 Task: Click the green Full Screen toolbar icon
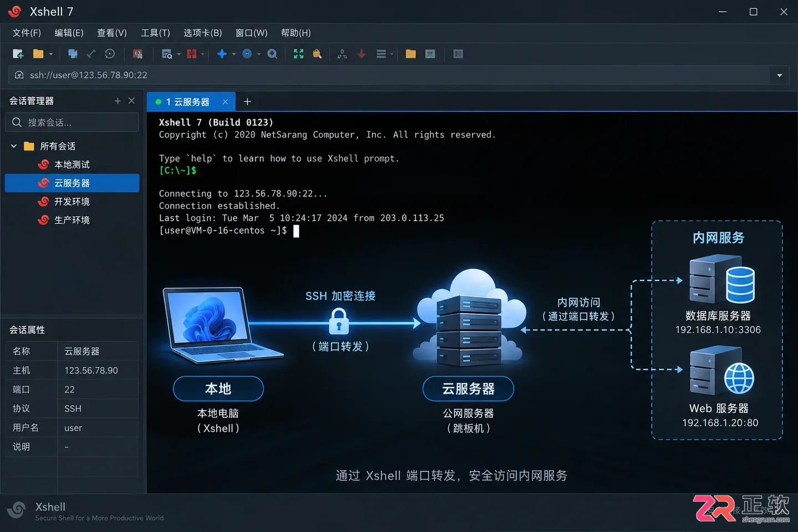click(x=299, y=54)
